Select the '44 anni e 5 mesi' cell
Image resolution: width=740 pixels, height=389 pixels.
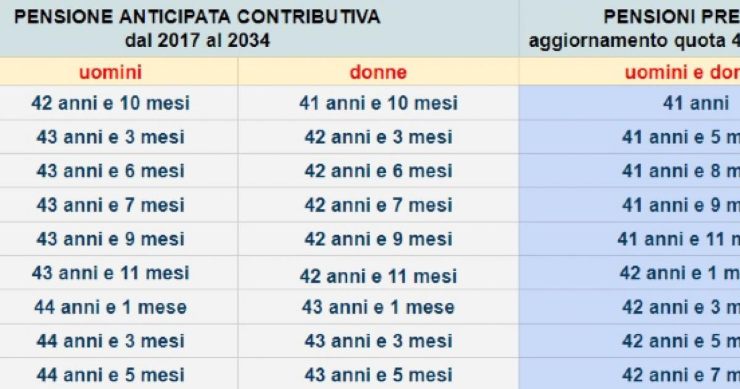pyautogui.click(x=110, y=375)
